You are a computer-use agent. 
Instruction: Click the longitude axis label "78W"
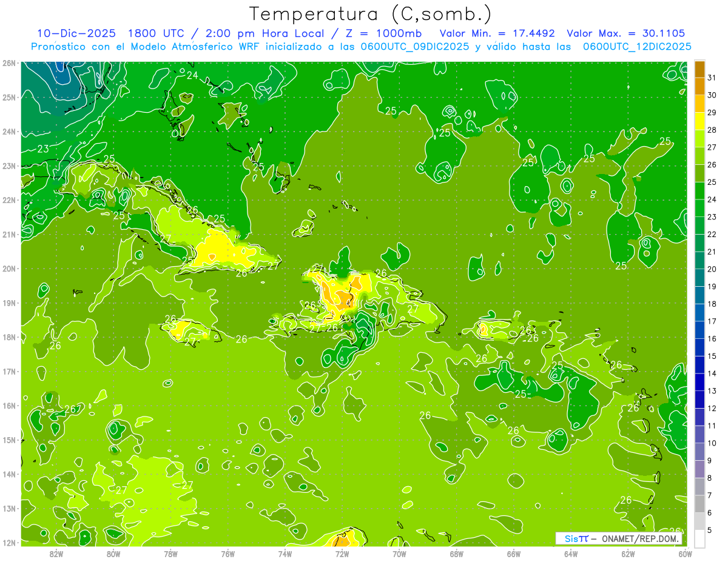click(x=170, y=554)
